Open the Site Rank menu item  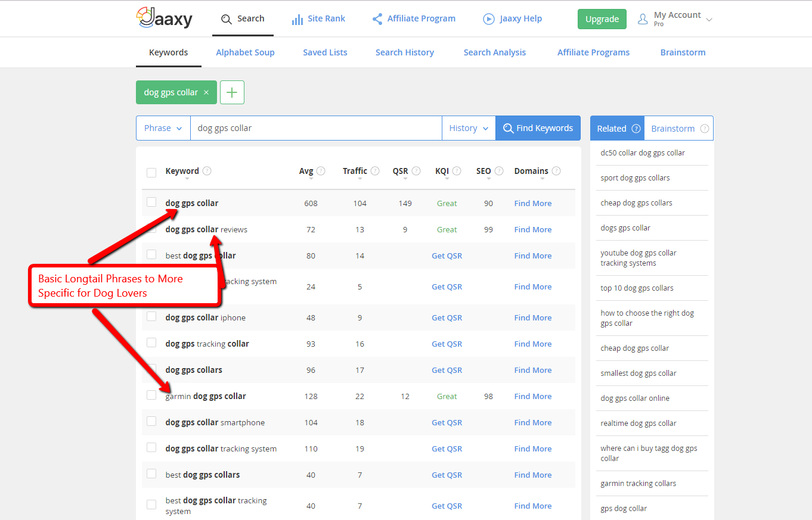[318, 18]
